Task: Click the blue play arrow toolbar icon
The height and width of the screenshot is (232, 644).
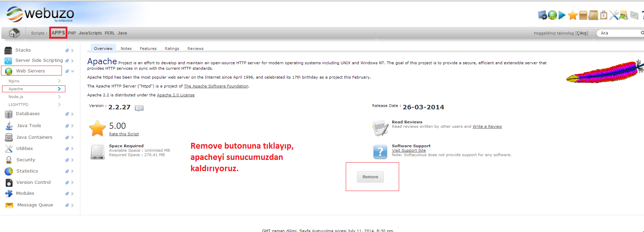Action: point(562,15)
